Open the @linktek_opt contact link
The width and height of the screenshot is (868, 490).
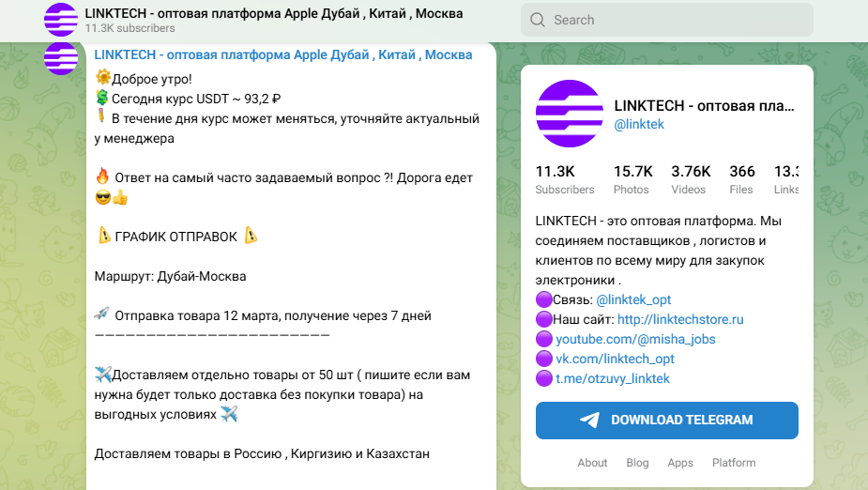click(633, 299)
